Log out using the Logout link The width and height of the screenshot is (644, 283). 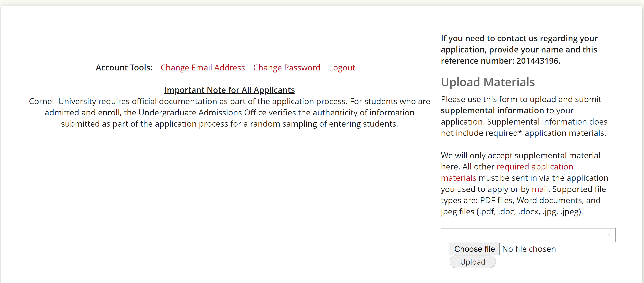342,68
